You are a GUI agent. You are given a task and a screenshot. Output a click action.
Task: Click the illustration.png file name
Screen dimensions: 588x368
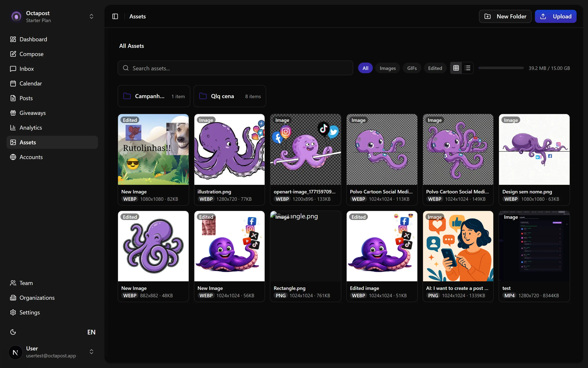(214, 192)
